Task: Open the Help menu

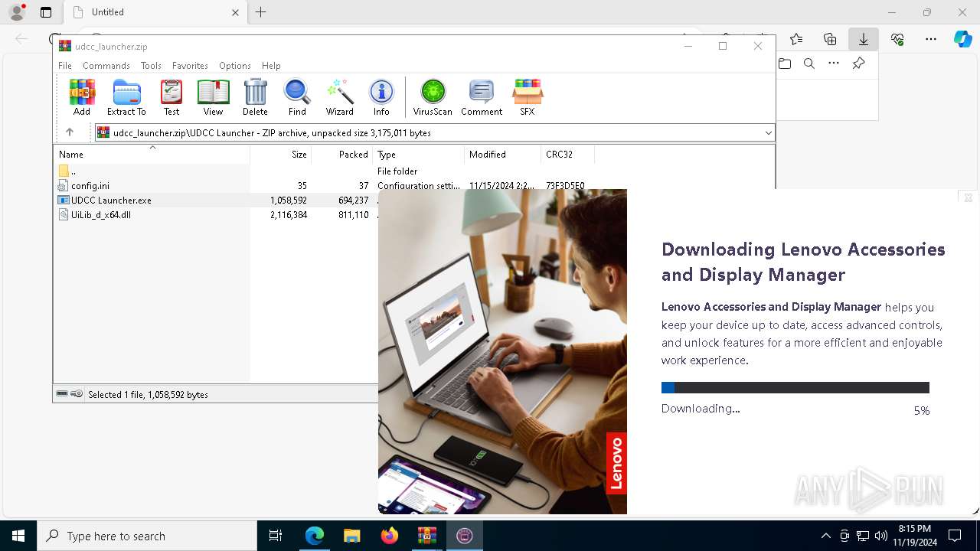Action: (271, 66)
